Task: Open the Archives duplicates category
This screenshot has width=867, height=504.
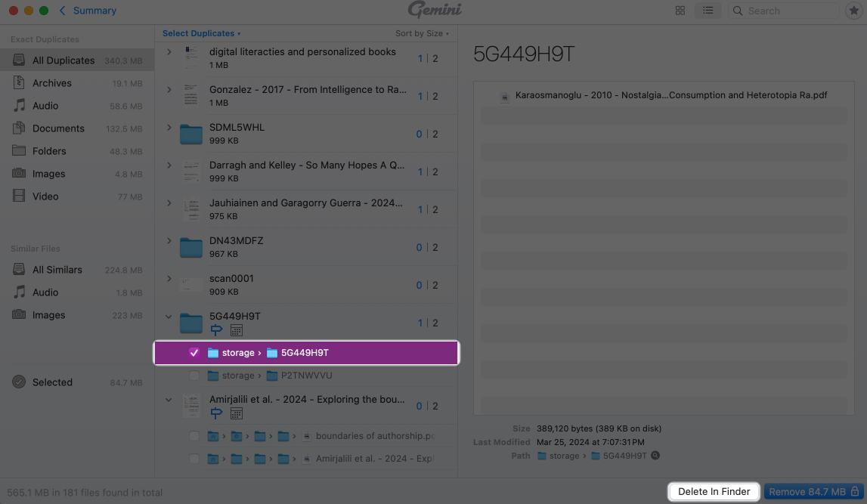Action: [x=50, y=82]
